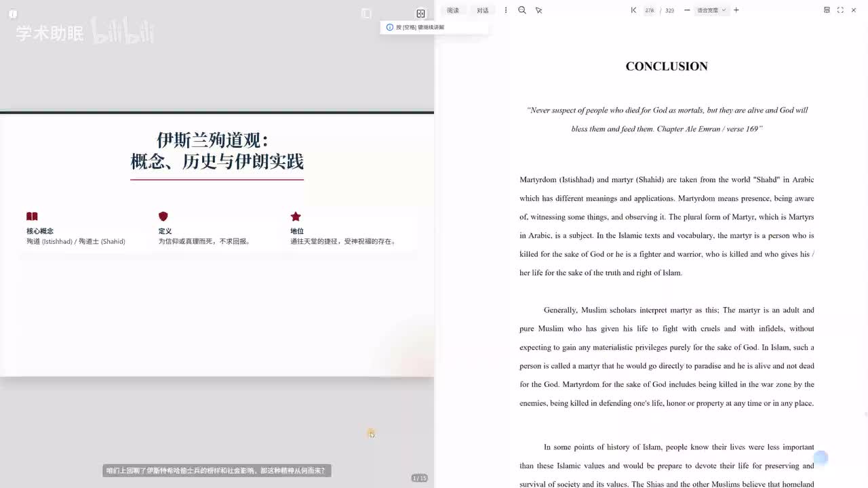Click the text 为信仰或真理而死，不求回报。
The width and height of the screenshot is (868, 488).
205,241
